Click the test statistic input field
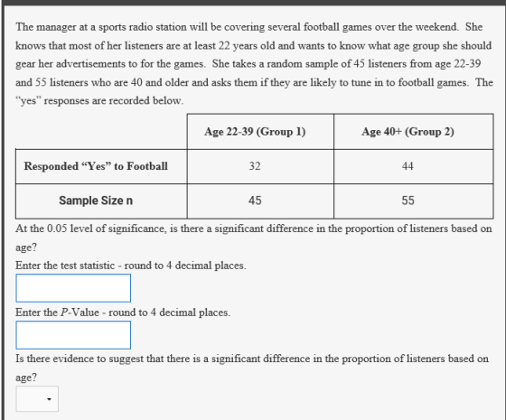This screenshot has width=506, height=420. [x=73, y=288]
